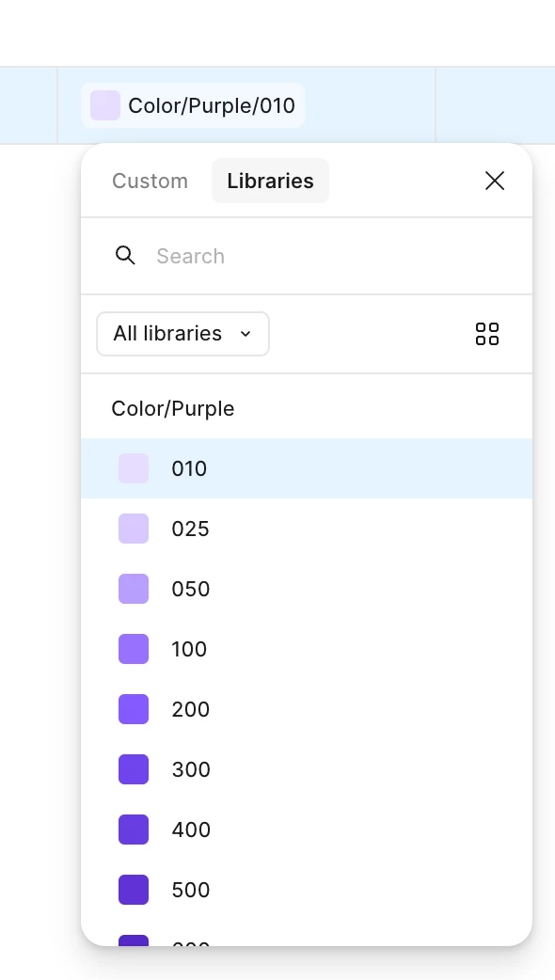Viewport: 555px width, 980px height.
Task: Open the All libraries dropdown
Action: pos(182,334)
